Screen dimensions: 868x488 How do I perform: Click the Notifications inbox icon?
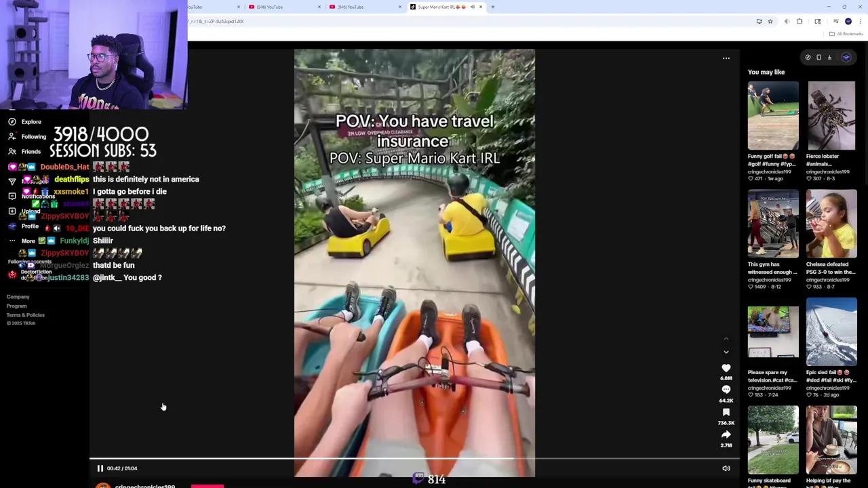12,197
